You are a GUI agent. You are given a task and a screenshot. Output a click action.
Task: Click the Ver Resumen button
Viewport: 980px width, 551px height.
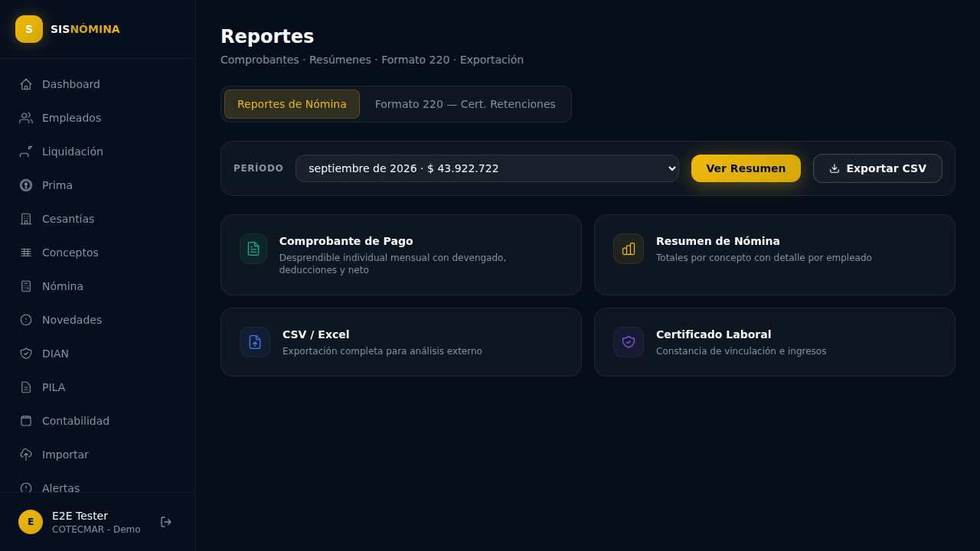(x=746, y=168)
